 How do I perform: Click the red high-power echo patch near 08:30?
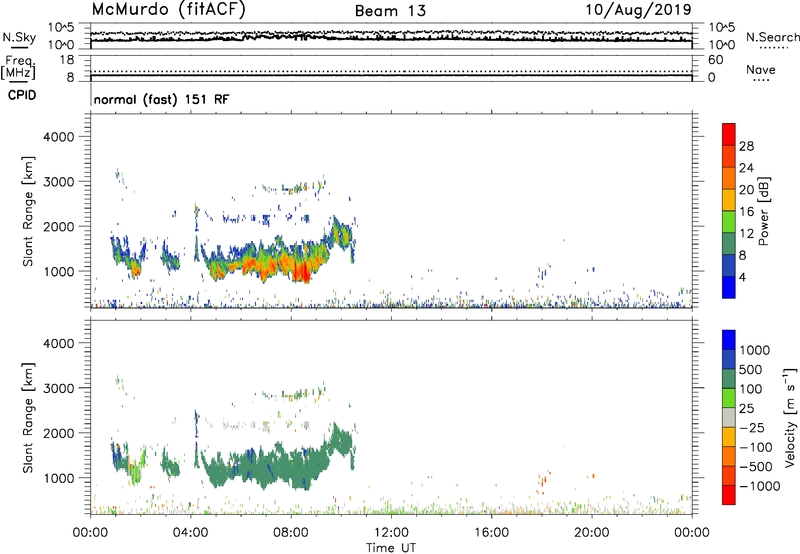coord(303,271)
